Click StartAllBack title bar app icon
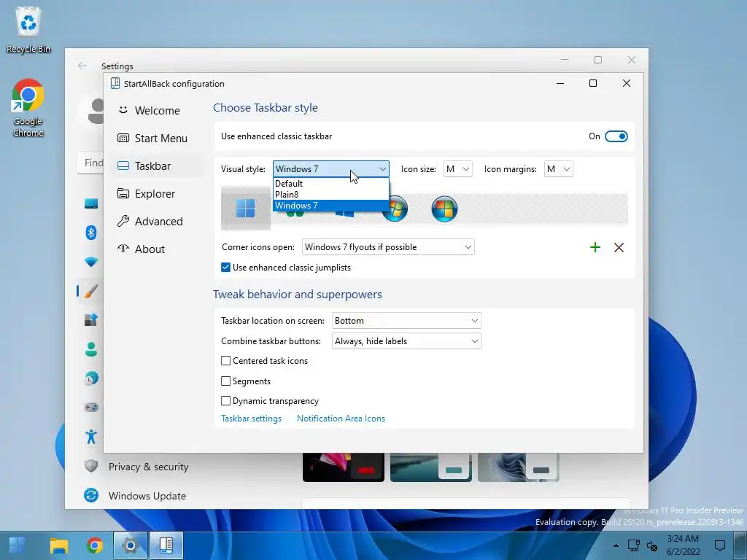Screen dimensions: 747x560 [x=115, y=83]
